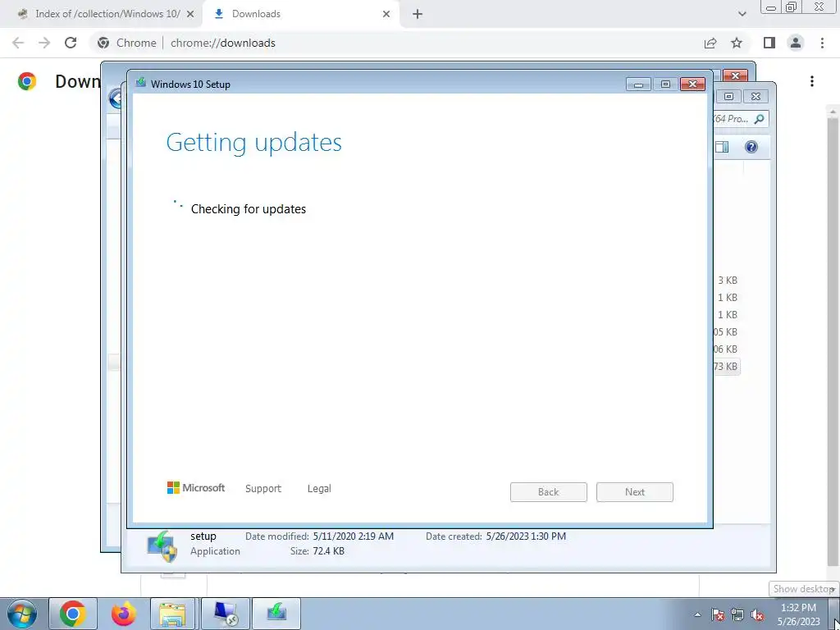This screenshot has width=840, height=630.
Task: Toggle the Chrome side panel
Action: tap(769, 43)
